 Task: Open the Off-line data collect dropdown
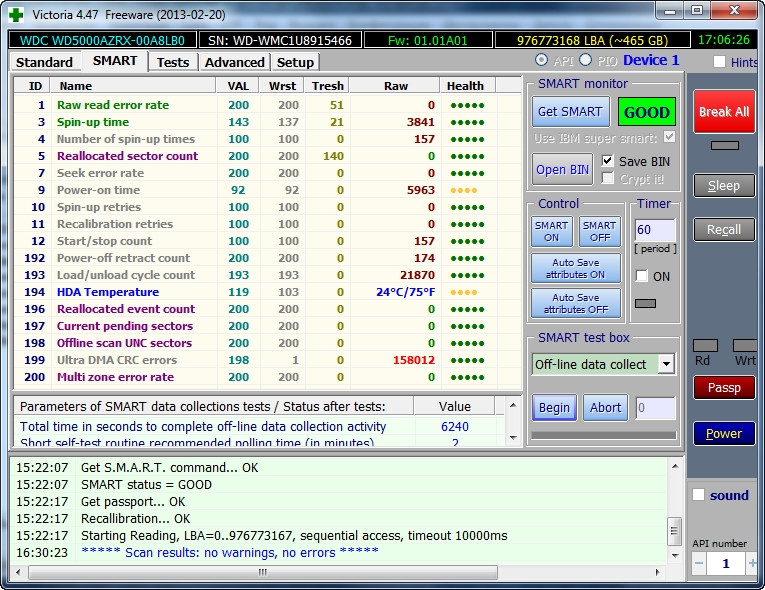(667, 364)
